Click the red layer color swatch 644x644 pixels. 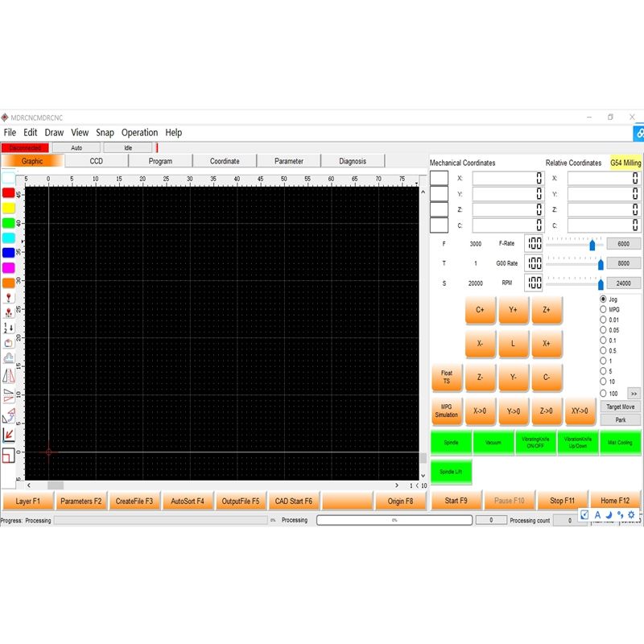(8, 193)
